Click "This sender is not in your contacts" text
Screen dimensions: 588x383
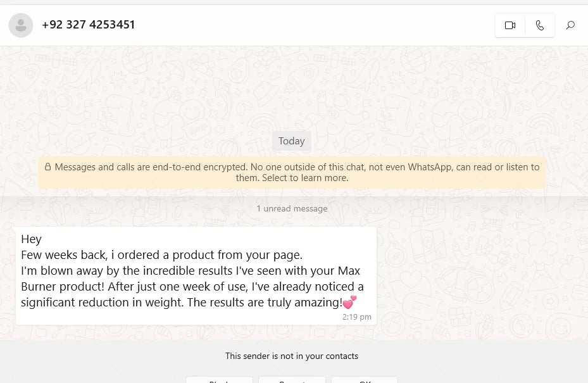291,356
